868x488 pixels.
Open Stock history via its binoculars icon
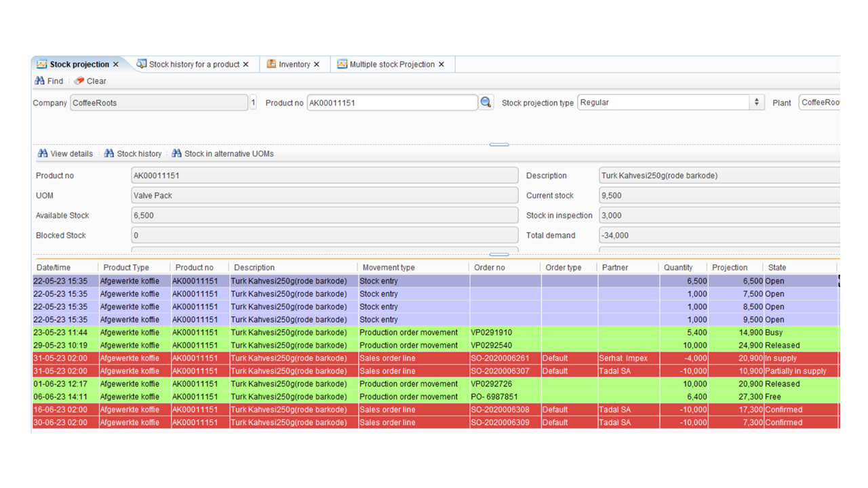click(109, 154)
